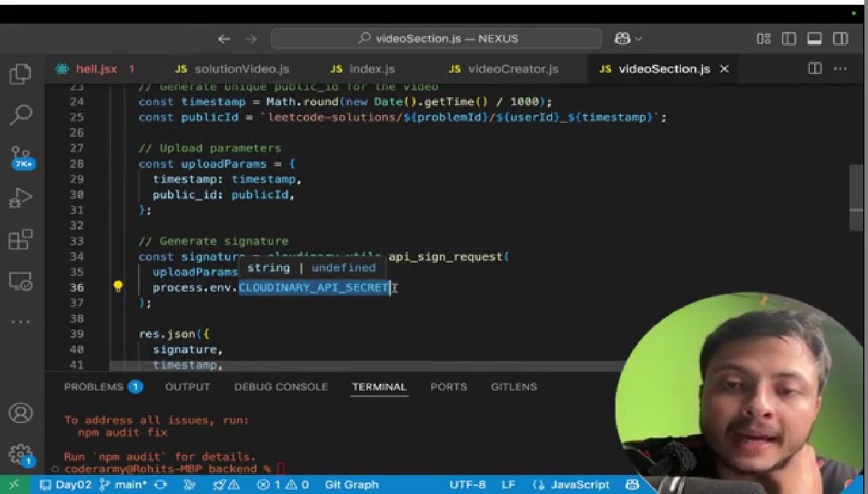Click the '// Generate signature' comment
Screen dimensions: 868x494
[213, 241]
